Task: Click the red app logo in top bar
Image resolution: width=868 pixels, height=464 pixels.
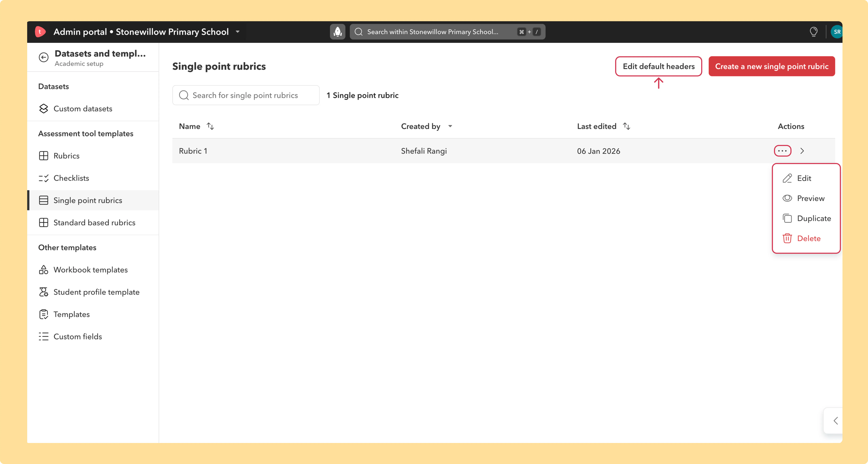Action: click(x=40, y=32)
